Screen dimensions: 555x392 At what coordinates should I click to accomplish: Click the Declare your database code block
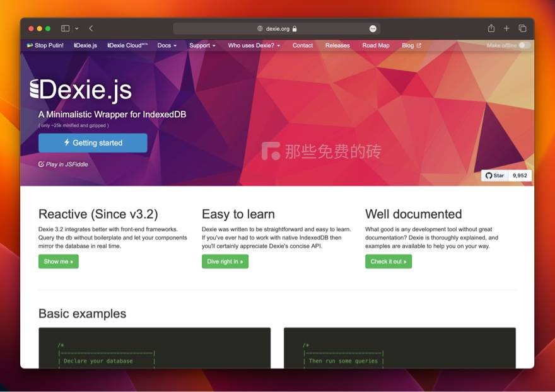tap(155, 348)
